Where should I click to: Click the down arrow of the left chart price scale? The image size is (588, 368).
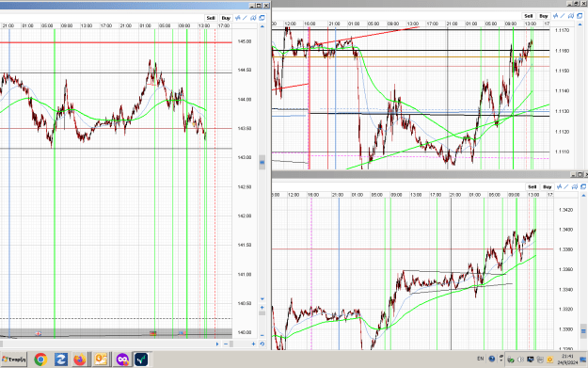(262, 299)
